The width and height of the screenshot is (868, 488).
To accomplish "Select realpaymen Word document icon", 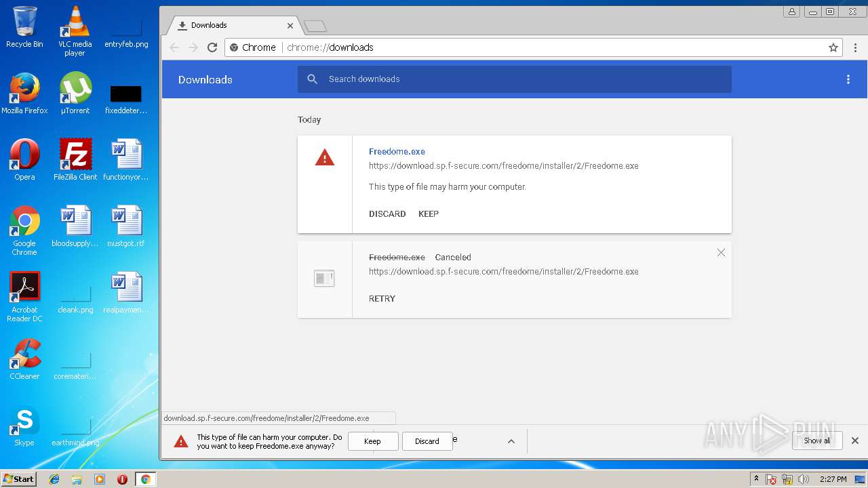I will click(x=126, y=293).
